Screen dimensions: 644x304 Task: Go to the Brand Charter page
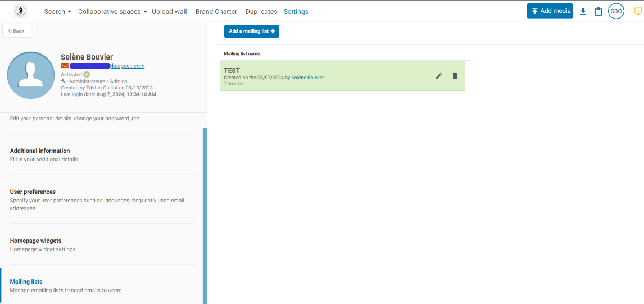point(216,11)
